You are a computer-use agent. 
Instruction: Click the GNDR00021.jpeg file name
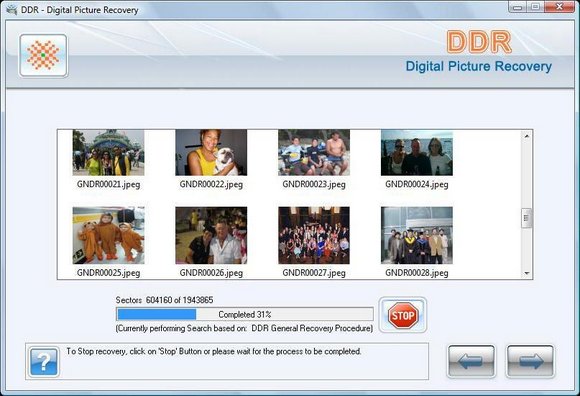coord(108,184)
